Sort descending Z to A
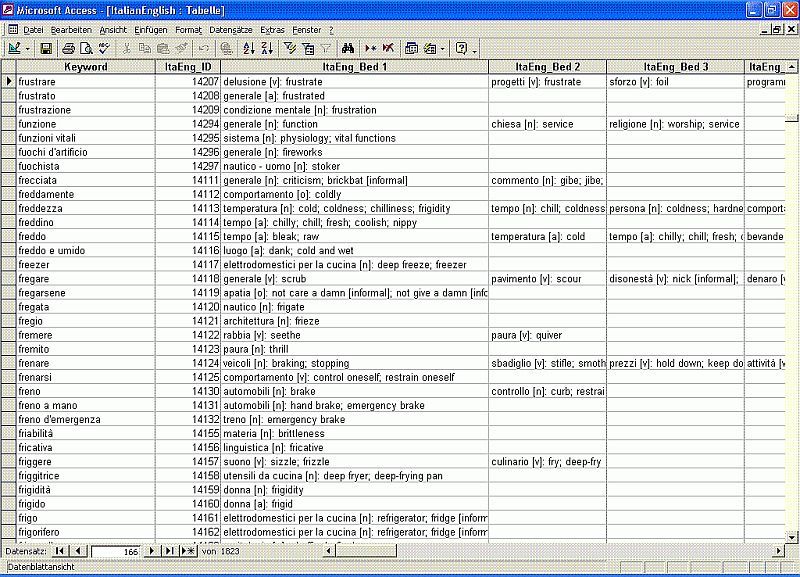This screenshot has height=577, width=800. coord(267,48)
